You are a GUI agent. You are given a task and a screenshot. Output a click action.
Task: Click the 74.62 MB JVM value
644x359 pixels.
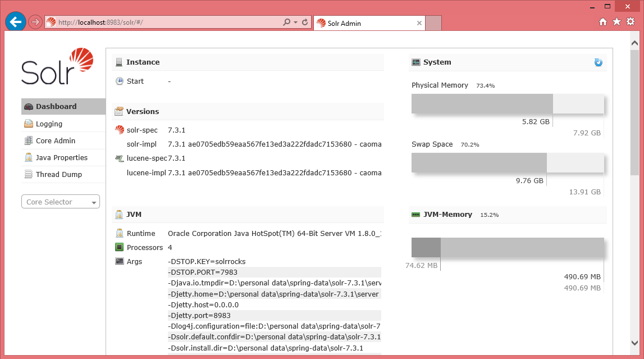[422, 266]
